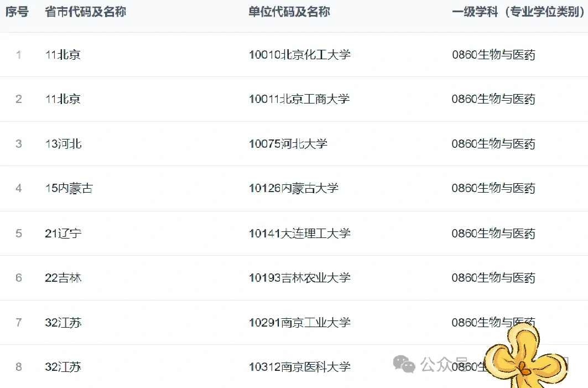Click the 22吉林 province cell
The height and width of the screenshot is (388, 588).
click(63, 278)
